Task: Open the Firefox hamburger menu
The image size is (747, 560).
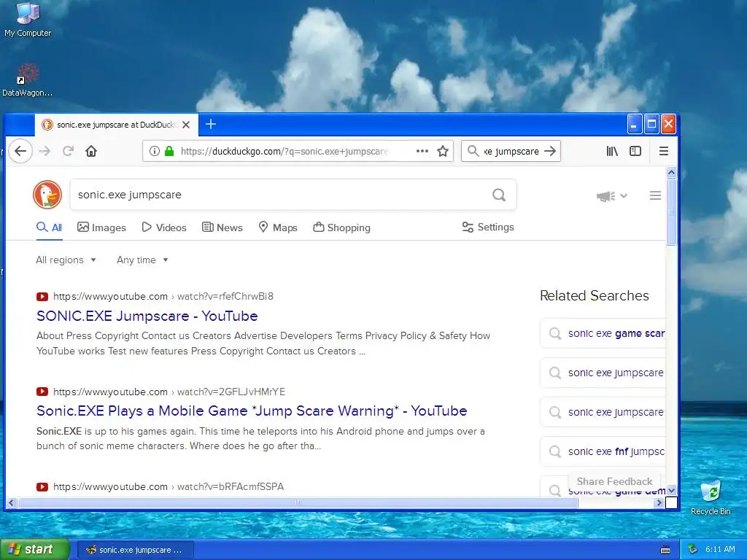Action: click(x=664, y=151)
